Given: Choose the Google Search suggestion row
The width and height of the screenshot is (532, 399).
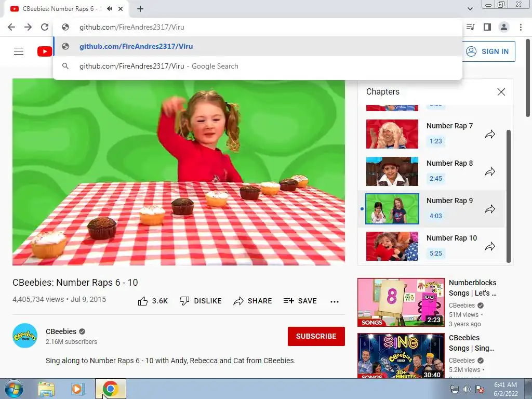Looking at the screenshot, I should click(258, 66).
